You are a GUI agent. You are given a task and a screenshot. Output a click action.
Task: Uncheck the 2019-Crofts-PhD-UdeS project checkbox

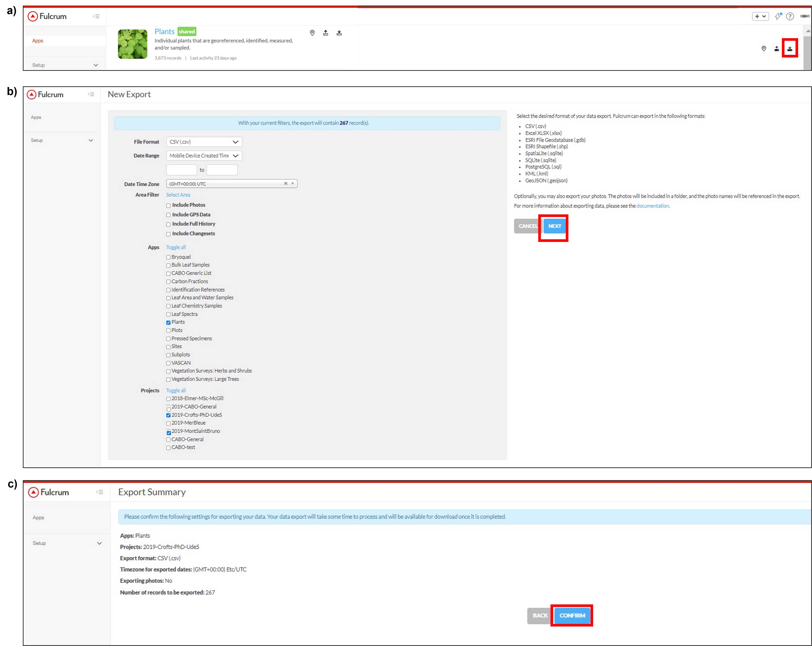[168, 415]
